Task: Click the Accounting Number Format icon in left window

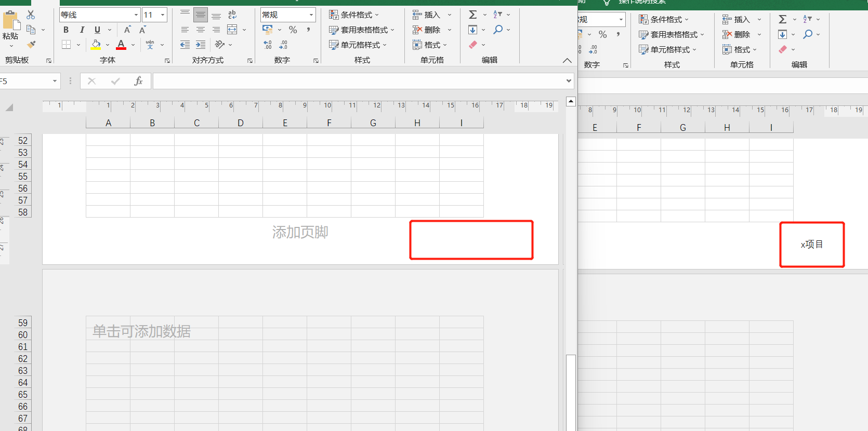Action: pyautogui.click(x=268, y=30)
